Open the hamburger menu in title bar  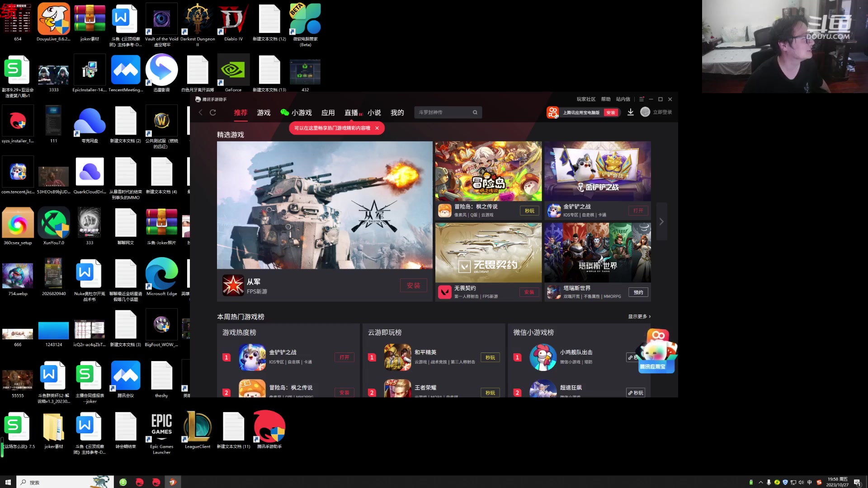point(642,99)
